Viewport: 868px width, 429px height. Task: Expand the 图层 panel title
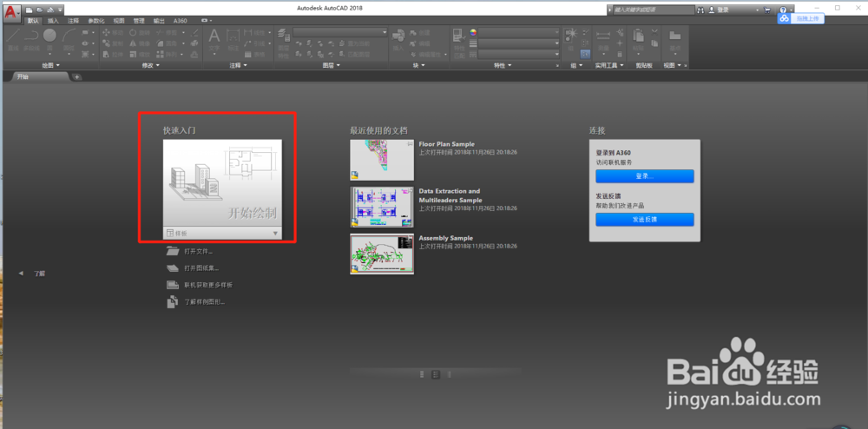pyautogui.click(x=331, y=65)
